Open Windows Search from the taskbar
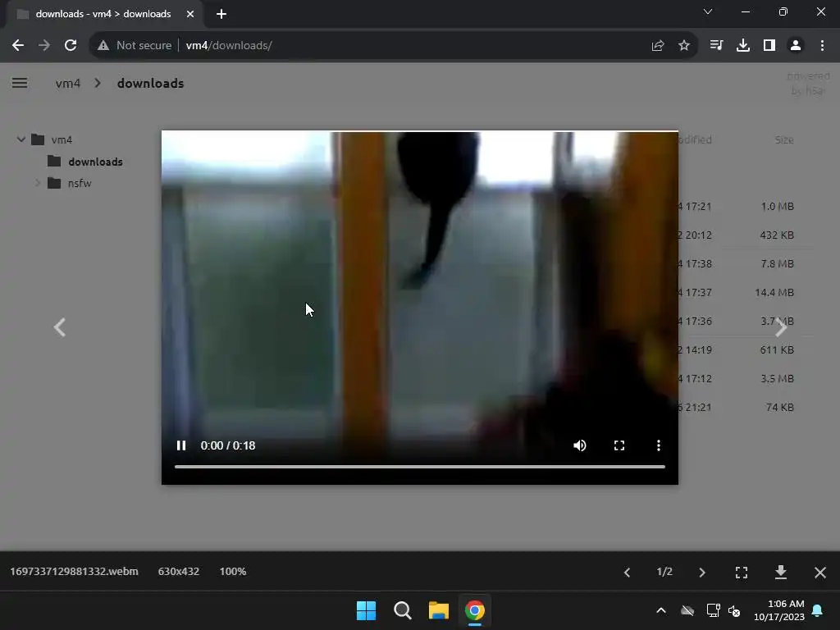Image resolution: width=840 pixels, height=630 pixels. pyautogui.click(x=402, y=610)
